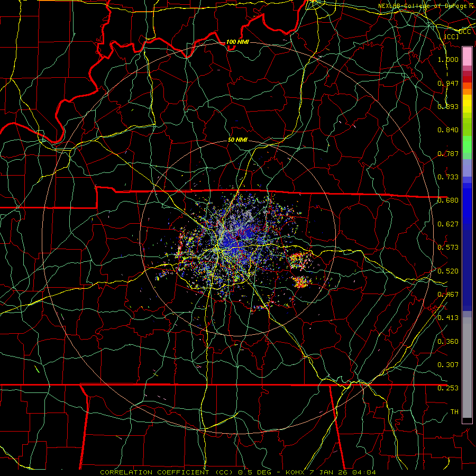Click the 0.467 legend value
The height and width of the screenshot is (476, 476).
pos(448,295)
